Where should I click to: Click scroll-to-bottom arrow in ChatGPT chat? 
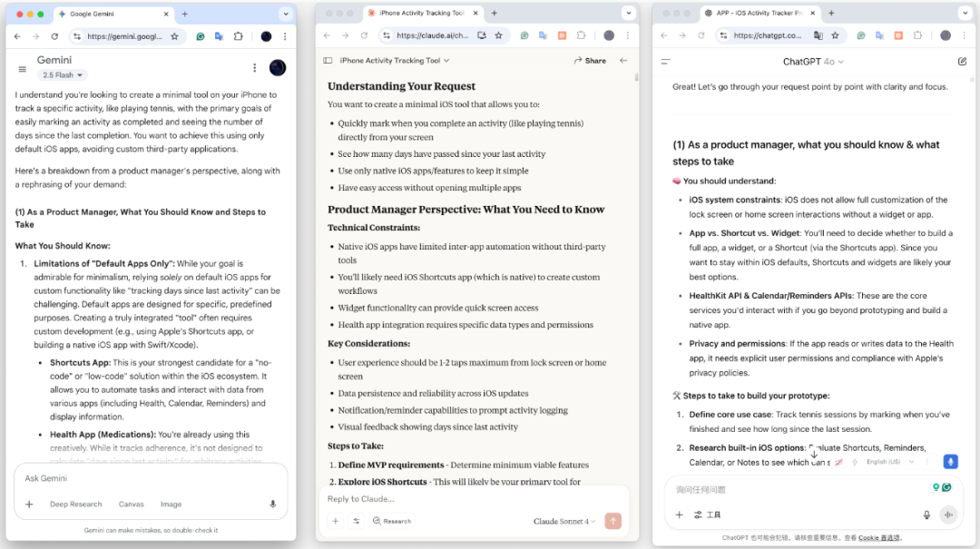pos(814,454)
